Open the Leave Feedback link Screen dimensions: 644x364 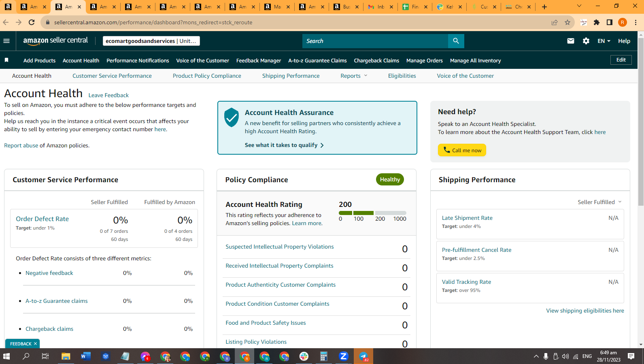coord(108,95)
